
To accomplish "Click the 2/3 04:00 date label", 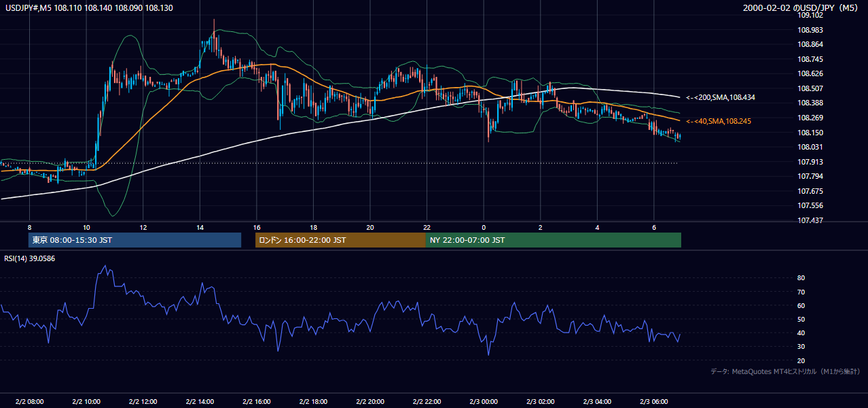I will coord(597,401).
